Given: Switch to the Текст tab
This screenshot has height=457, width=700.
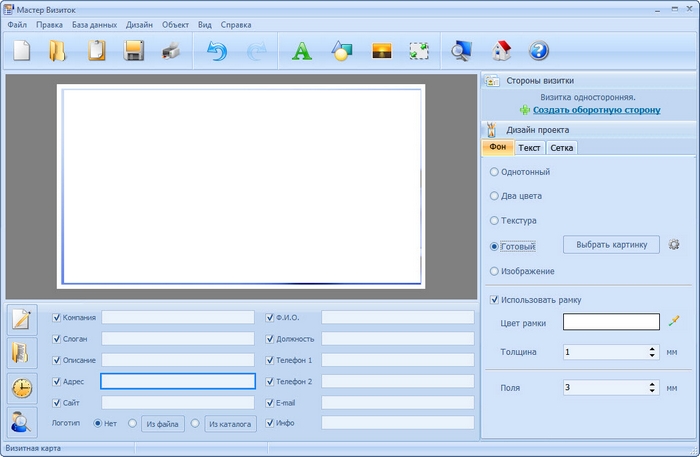Looking at the screenshot, I should click(x=529, y=148).
